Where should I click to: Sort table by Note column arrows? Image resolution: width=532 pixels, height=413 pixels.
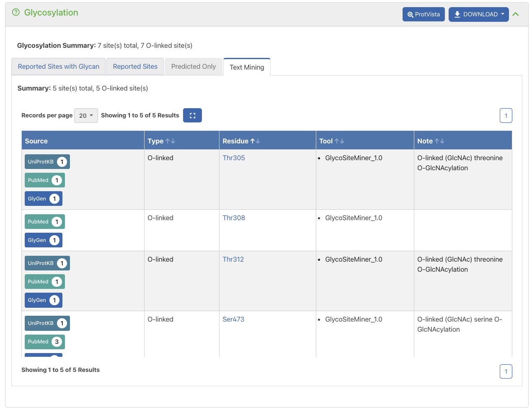[439, 141]
